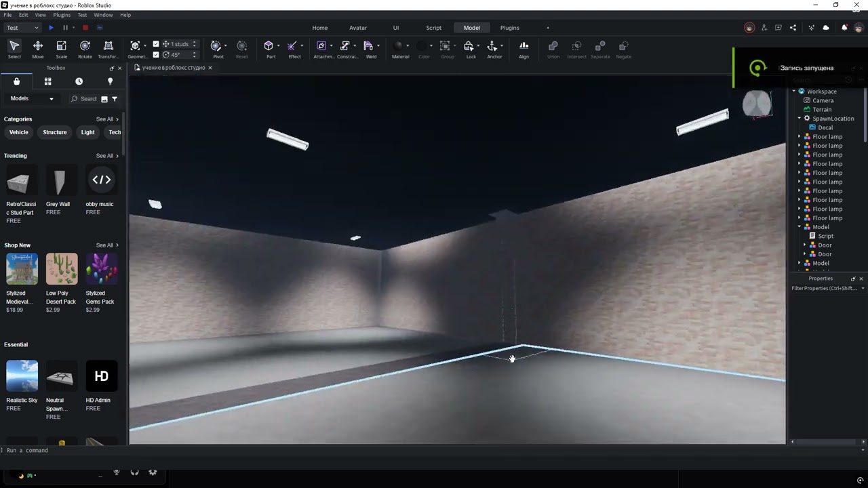Select the Move tool

click(x=38, y=49)
